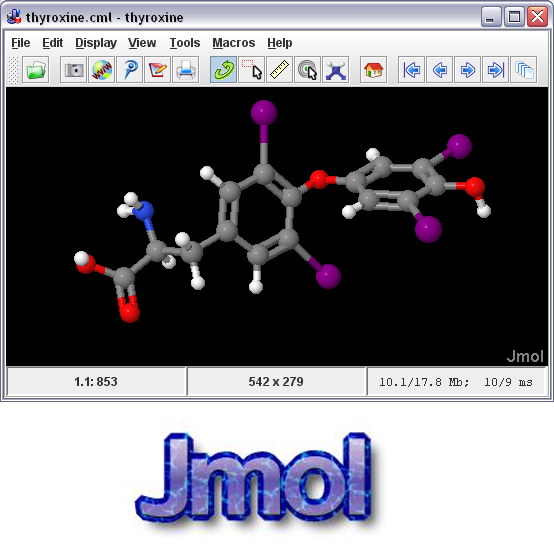554x554 pixels.
Task: Click the model kit molecule icon
Action: point(336,70)
